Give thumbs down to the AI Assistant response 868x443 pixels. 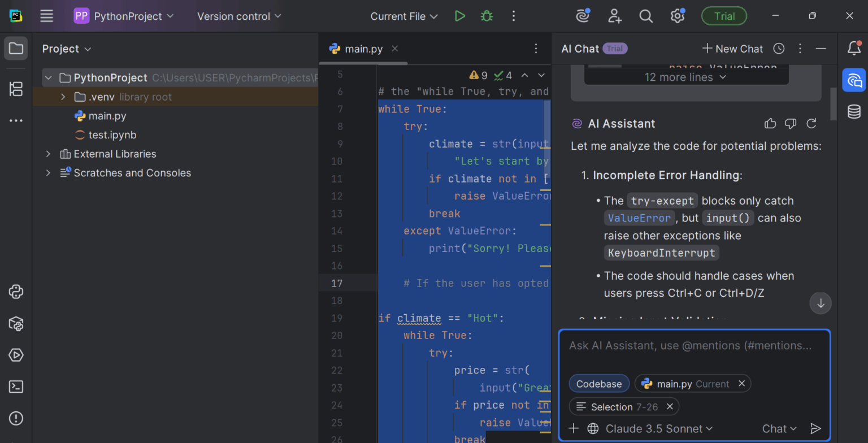[x=791, y=123]
